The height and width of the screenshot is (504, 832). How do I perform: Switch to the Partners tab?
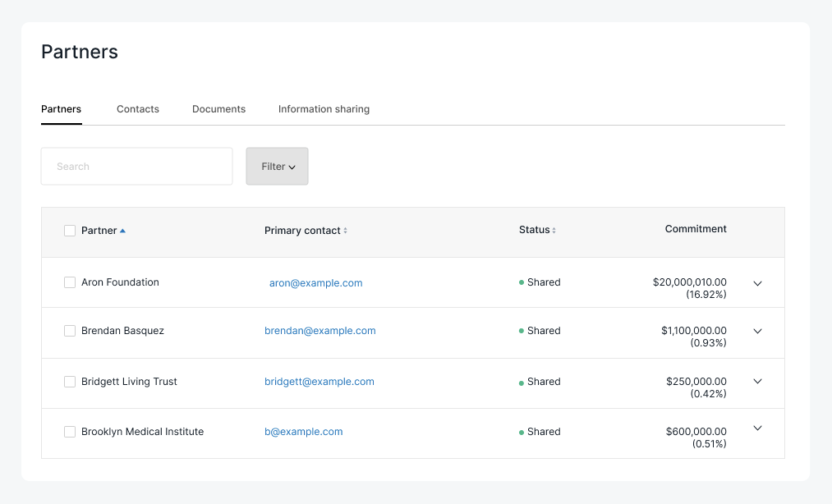coord(61,109)
